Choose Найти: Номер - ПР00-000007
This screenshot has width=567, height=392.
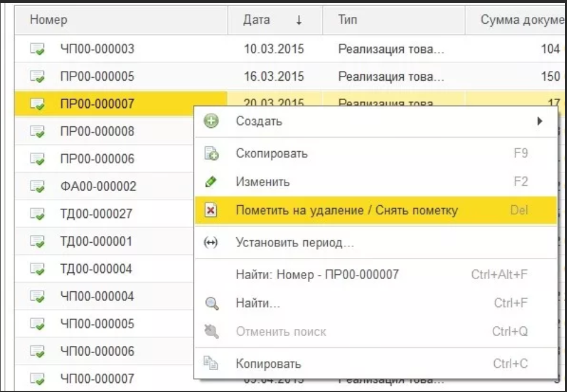pyautogui.click(x=376, y=274)
